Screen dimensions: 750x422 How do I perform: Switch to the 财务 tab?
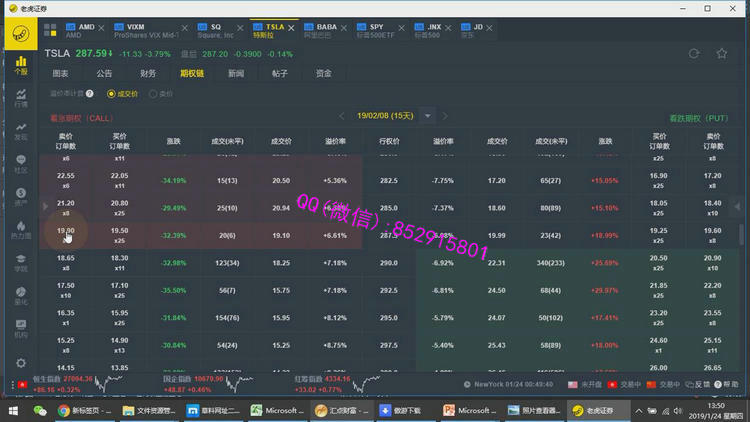click(x=147, y=73)
